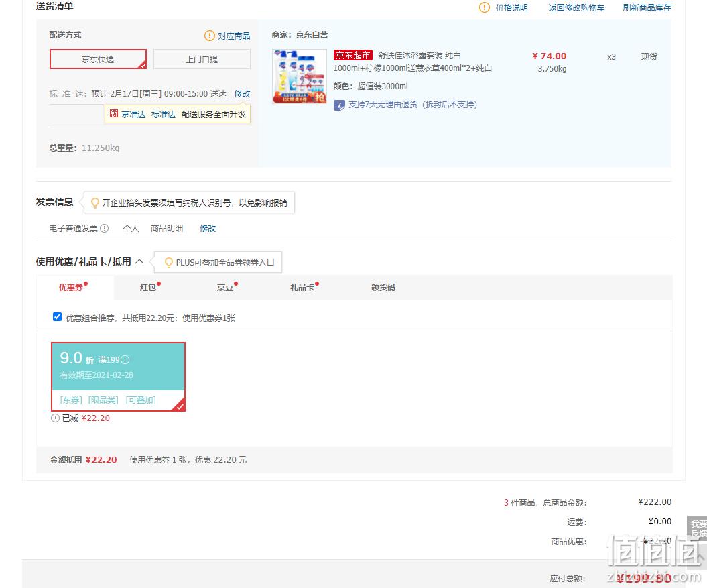Viewport: 707px width, 588px height.
Task: Click the product price ¥ 74.00
Action: (550, 56)
